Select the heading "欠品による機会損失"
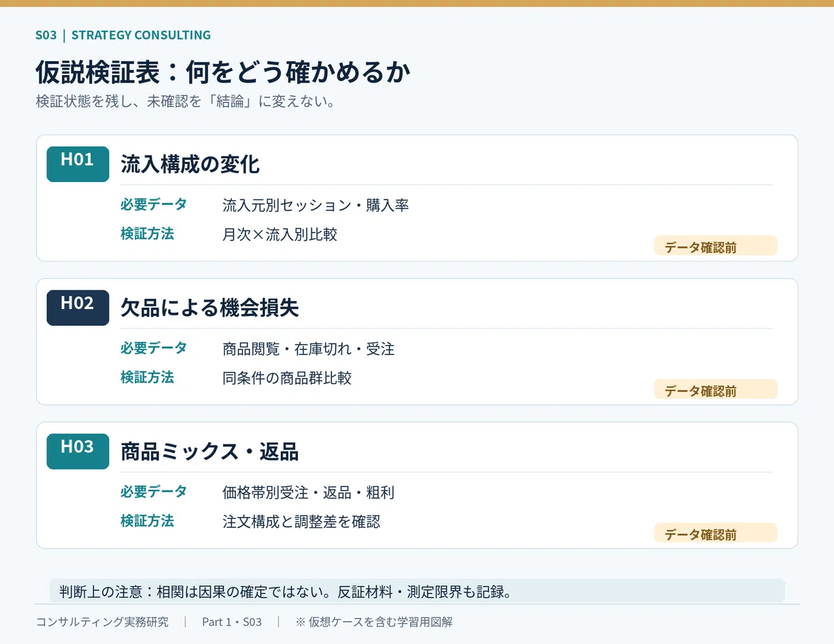The width and height of the screenshot is (834, 644). click(x=210, y=308)
